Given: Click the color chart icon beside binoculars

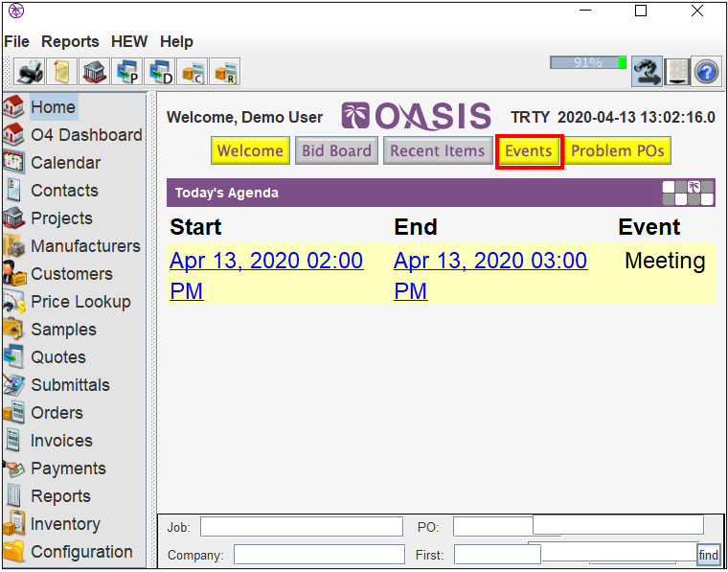Looking at the screenshot, I should pyautogui.click(x=677, y=72).
